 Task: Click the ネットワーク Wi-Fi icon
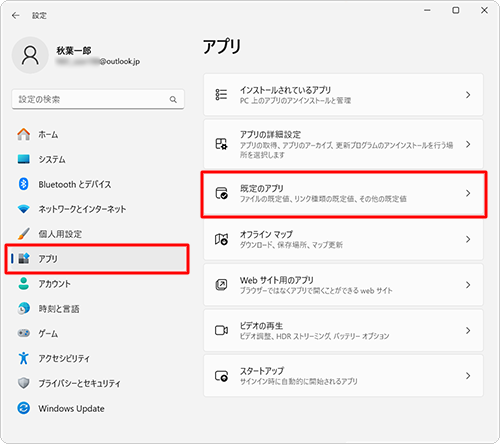(24, 209)
